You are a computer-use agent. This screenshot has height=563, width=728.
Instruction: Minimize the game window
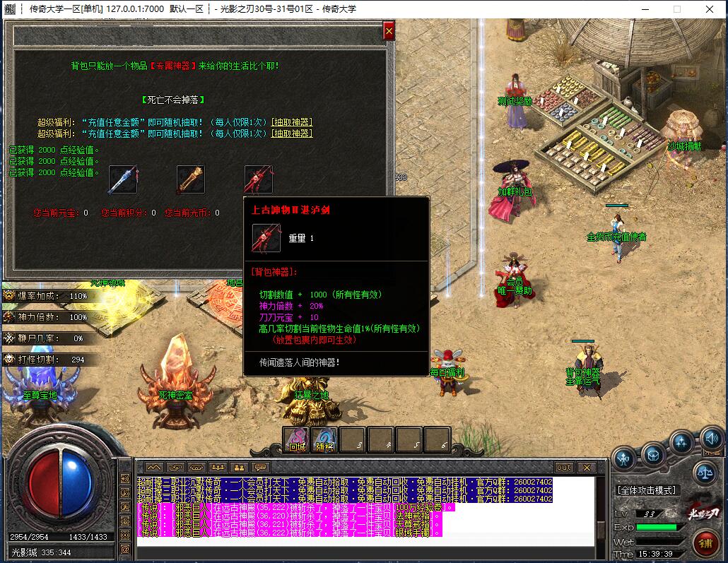[x=645, y=9]
